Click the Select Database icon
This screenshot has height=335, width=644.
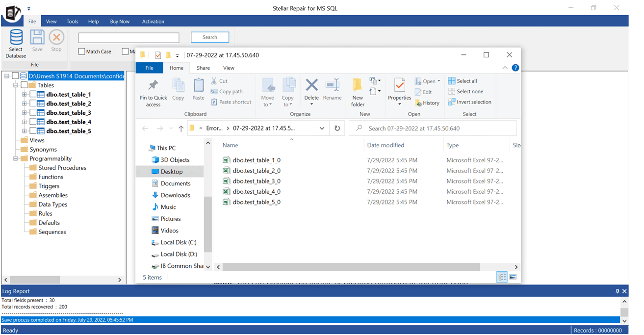[x=16, y=38]
